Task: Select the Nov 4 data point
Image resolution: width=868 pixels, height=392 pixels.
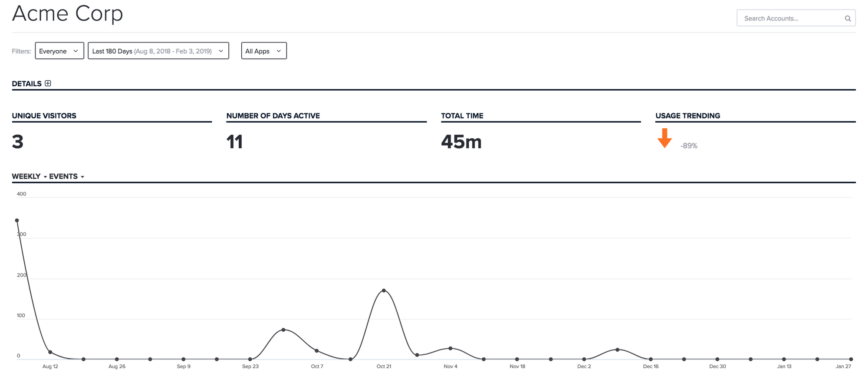Action: 450,348
